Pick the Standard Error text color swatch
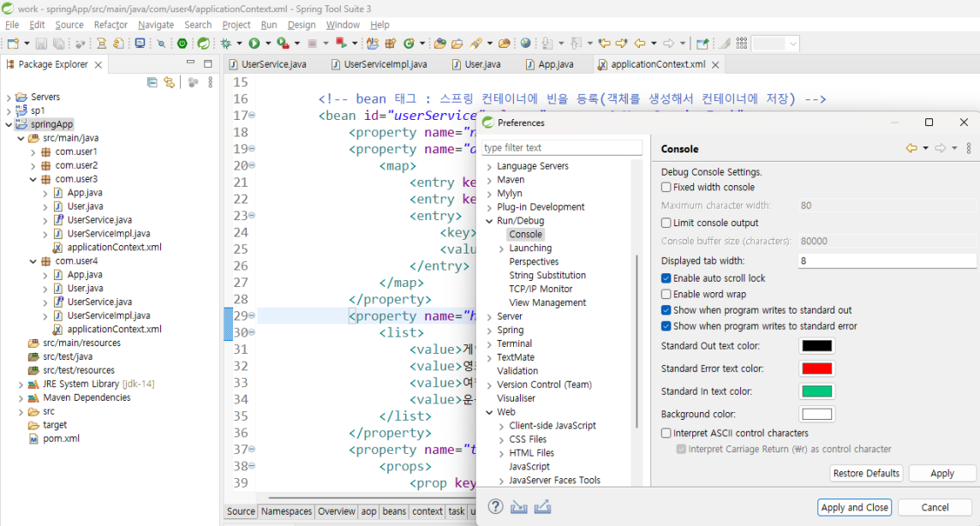 coord(817,368)
